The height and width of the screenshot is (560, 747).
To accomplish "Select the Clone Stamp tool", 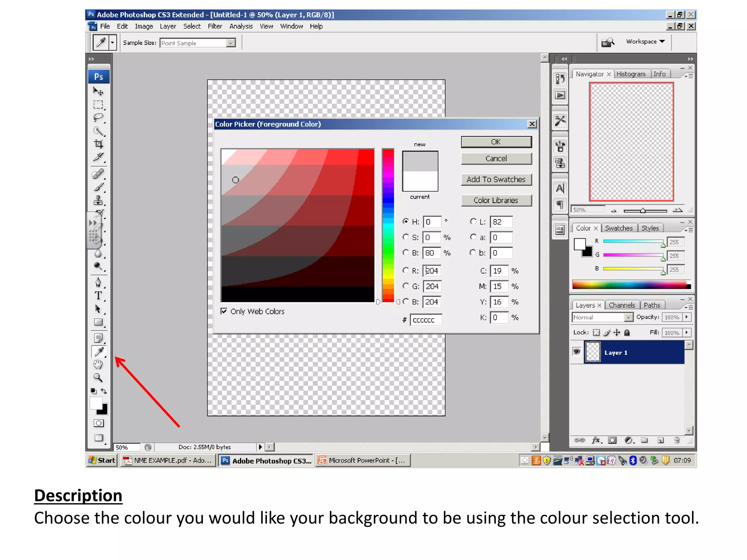I will coord(98,200).
